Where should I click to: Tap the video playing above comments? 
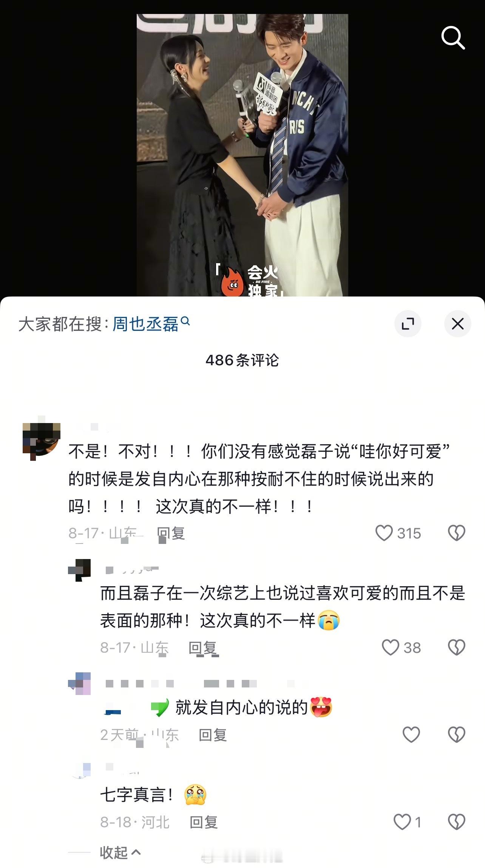(x=242, y=155)
